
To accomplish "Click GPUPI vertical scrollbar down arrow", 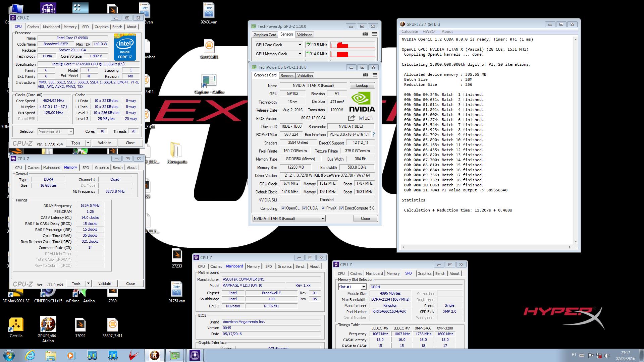I will coord(576,242).
